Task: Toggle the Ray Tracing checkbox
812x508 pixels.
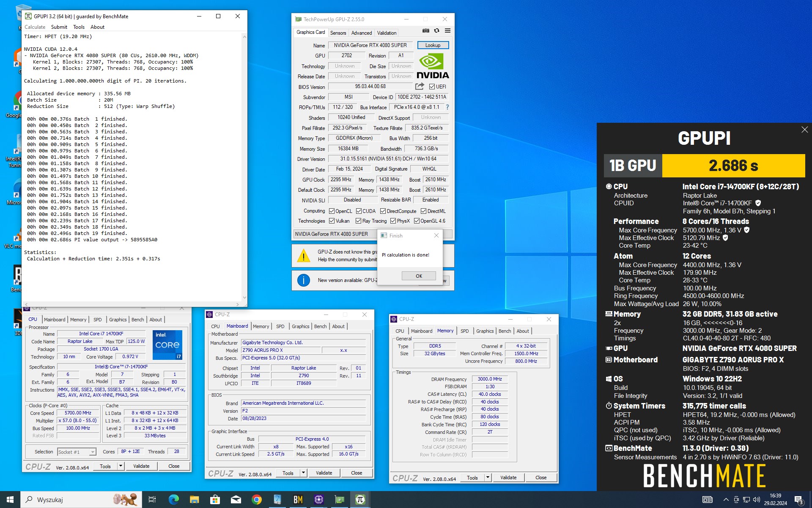Action: click(359, 221)
